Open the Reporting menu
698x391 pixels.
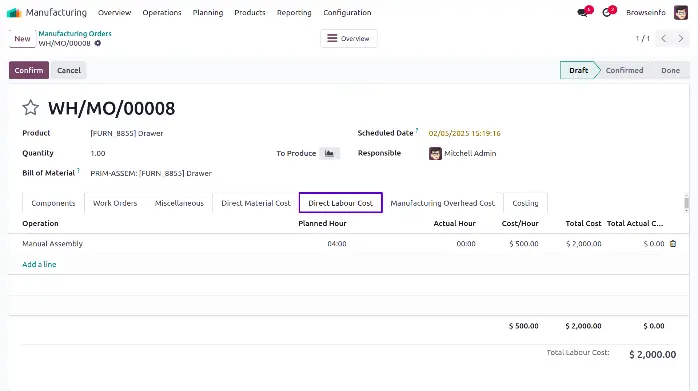coord(294,12)
